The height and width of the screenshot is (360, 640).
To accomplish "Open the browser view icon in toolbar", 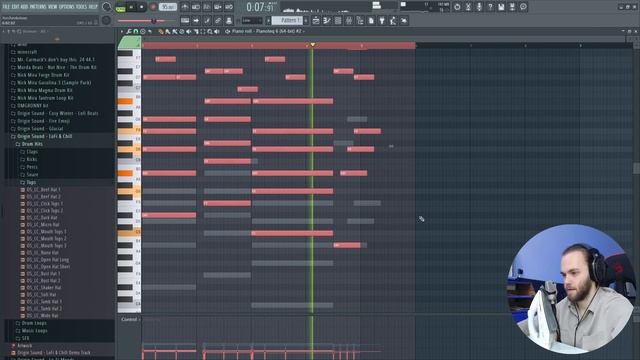I will click(x=360, y=20).
